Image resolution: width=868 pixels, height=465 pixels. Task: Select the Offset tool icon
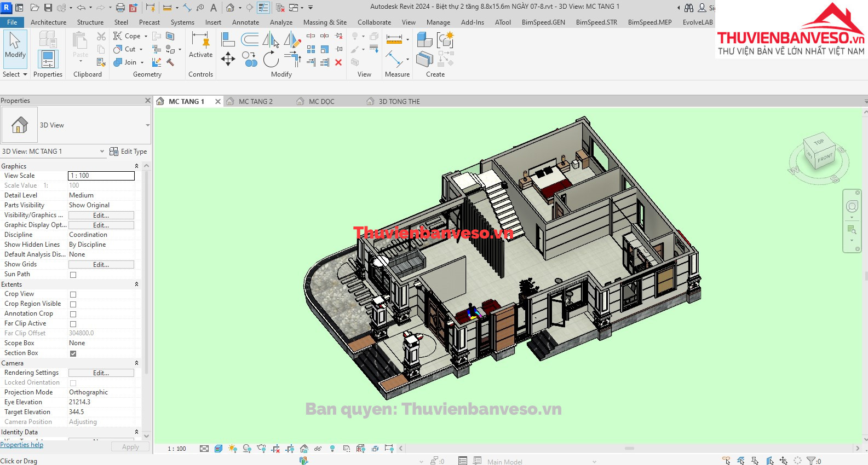pos(250,39)
